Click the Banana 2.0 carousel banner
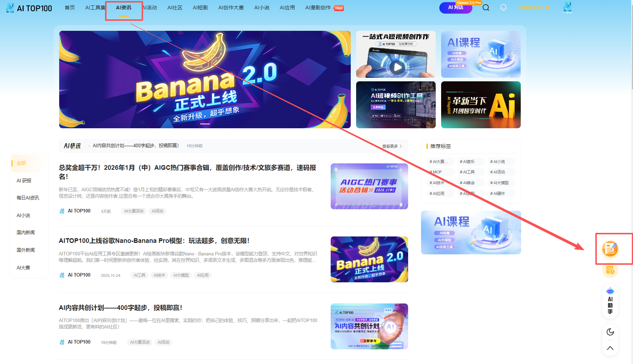 pos(205,80)
